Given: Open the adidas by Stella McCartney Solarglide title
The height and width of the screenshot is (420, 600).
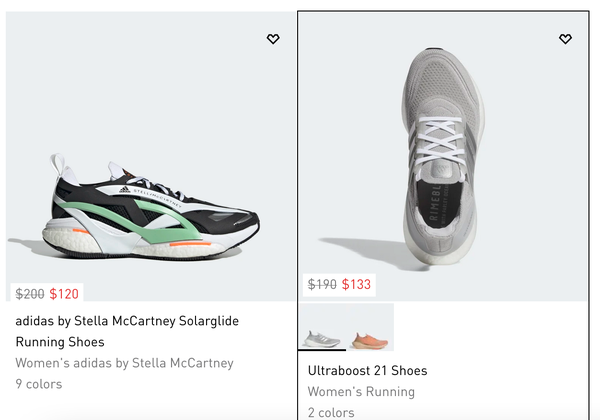Looking at the screenshot, I should 127,331.
